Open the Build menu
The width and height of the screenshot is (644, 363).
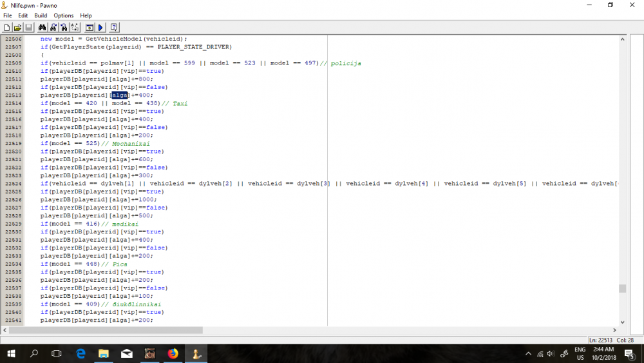click(x=41, y=15)
